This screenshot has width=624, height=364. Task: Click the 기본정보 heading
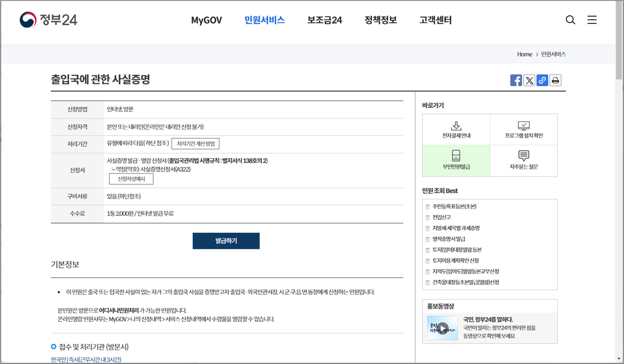(x=65, y=265)
